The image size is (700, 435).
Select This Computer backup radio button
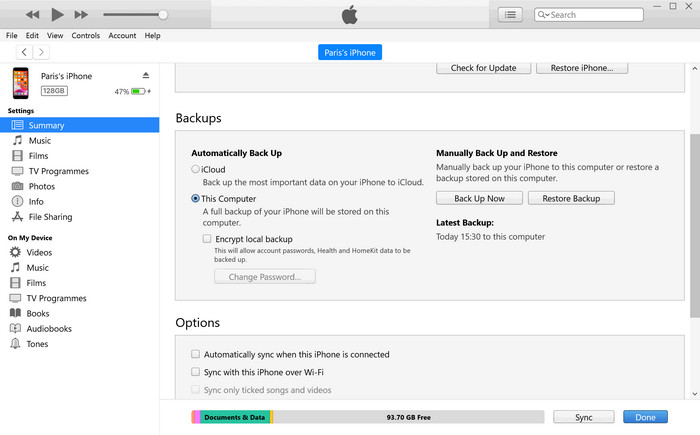pyautogui.click(x=195, y=198)
